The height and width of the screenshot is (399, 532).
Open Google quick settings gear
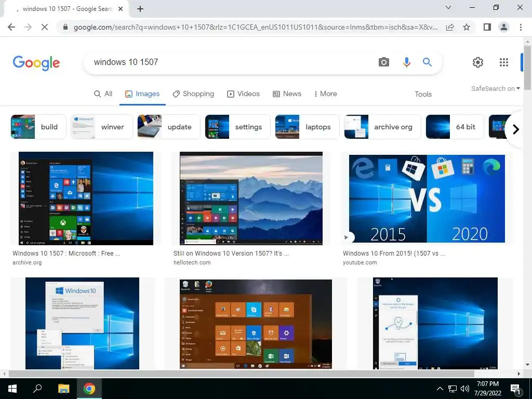478,62
